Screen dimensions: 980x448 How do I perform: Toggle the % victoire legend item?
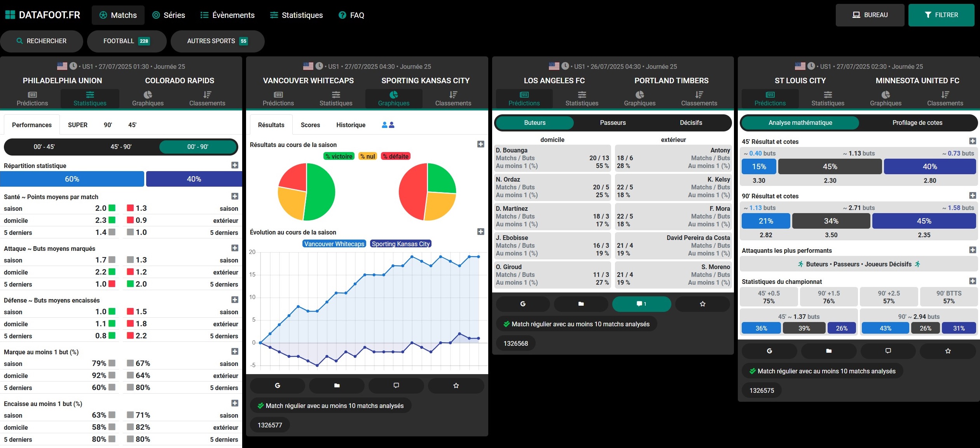pos(339,156)
